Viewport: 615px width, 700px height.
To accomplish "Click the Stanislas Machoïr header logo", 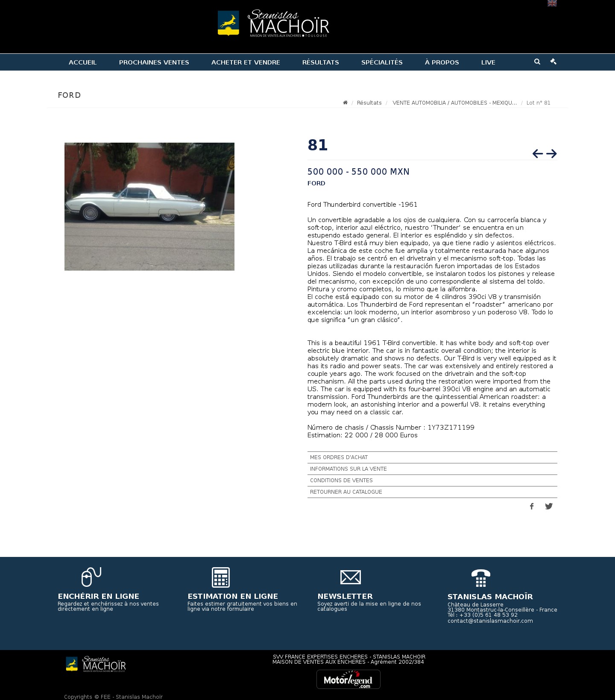I will click(273, 23).
